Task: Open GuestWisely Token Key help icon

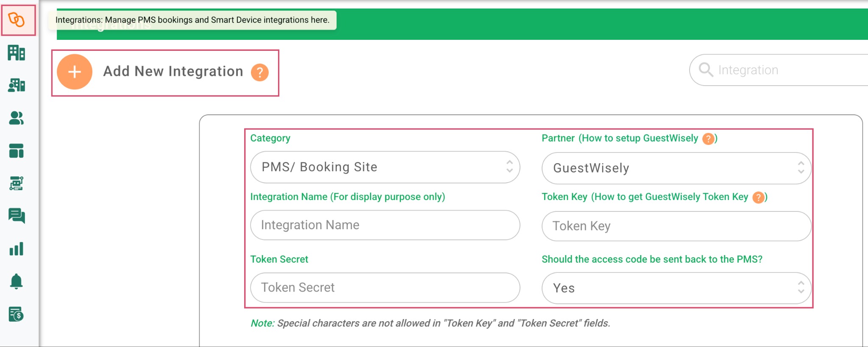Action: 758,197
